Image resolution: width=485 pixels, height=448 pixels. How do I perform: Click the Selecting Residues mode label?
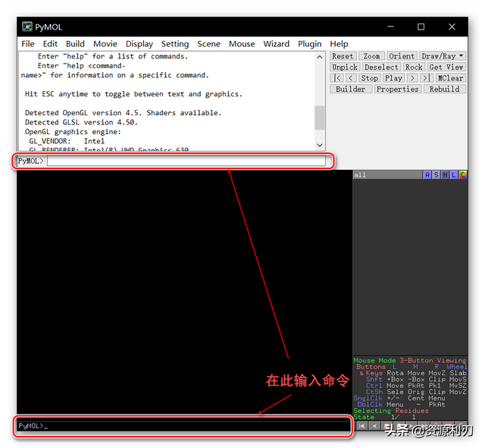tap(391, 411)
